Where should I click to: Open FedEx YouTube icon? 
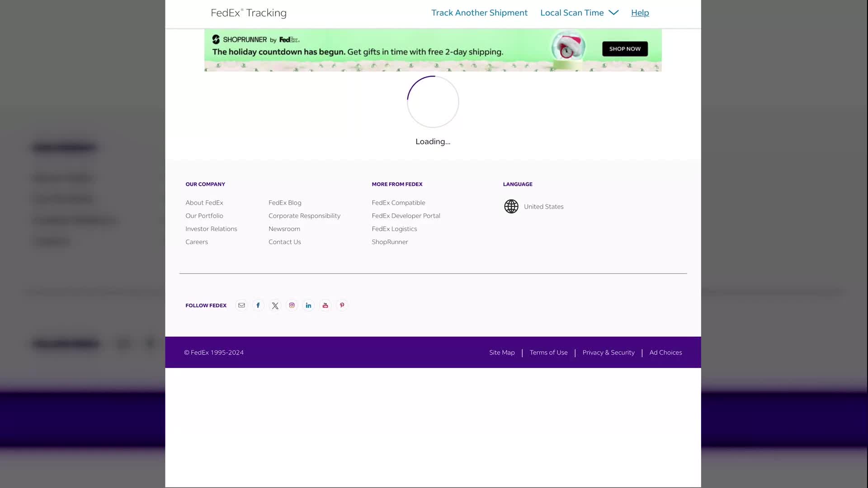325,305
